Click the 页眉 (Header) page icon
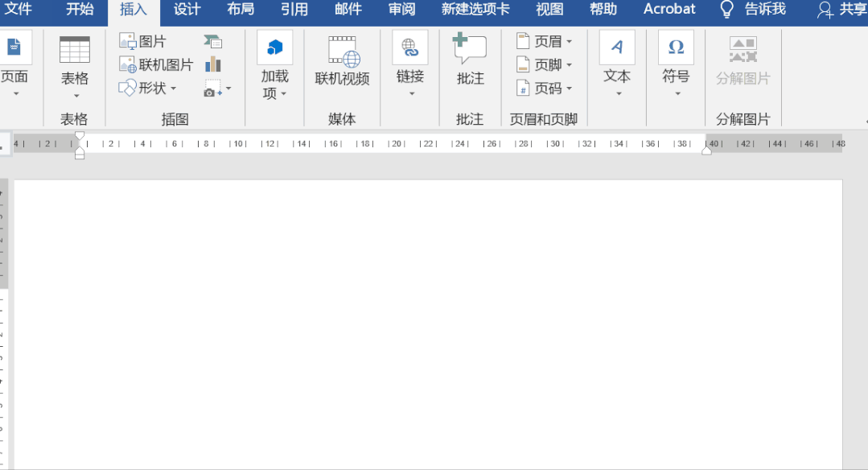The height and width of the screenshot is (470, 868). (523, 42)
